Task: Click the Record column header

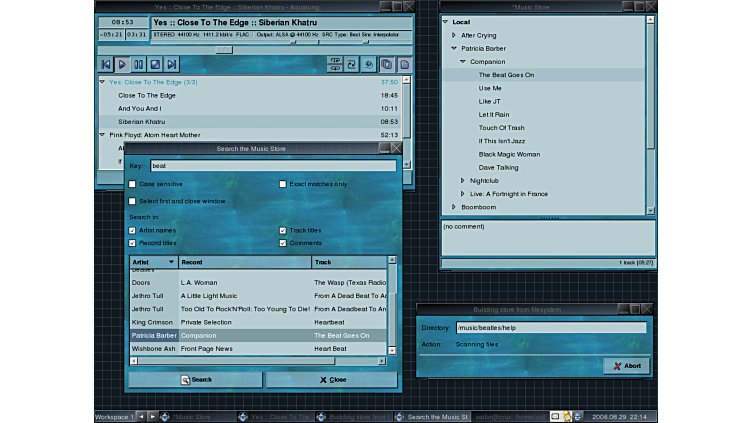Action: point(244,262)
